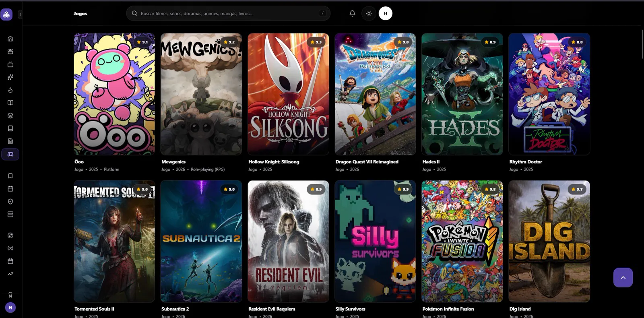Open the movies clapperboard icon in sidebar
The image size is (644, 318).
tap(10, 52)
